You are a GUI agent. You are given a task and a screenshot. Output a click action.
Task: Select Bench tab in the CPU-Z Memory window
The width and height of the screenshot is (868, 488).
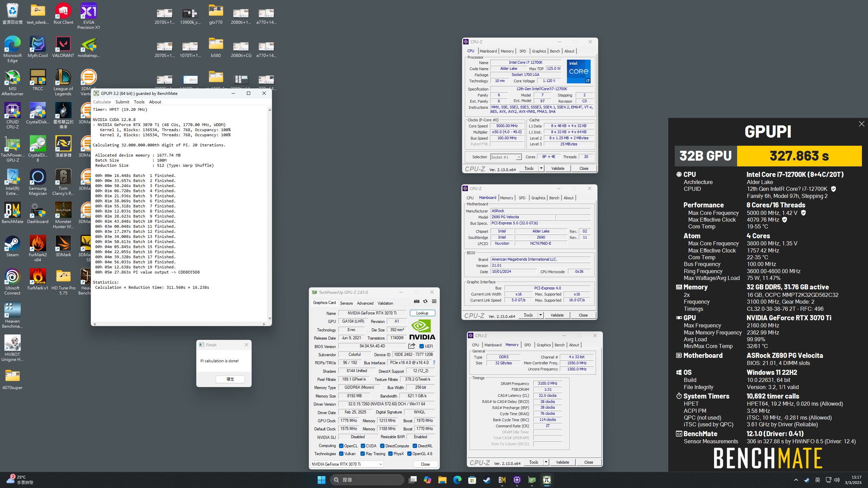[x=559, y=345]
